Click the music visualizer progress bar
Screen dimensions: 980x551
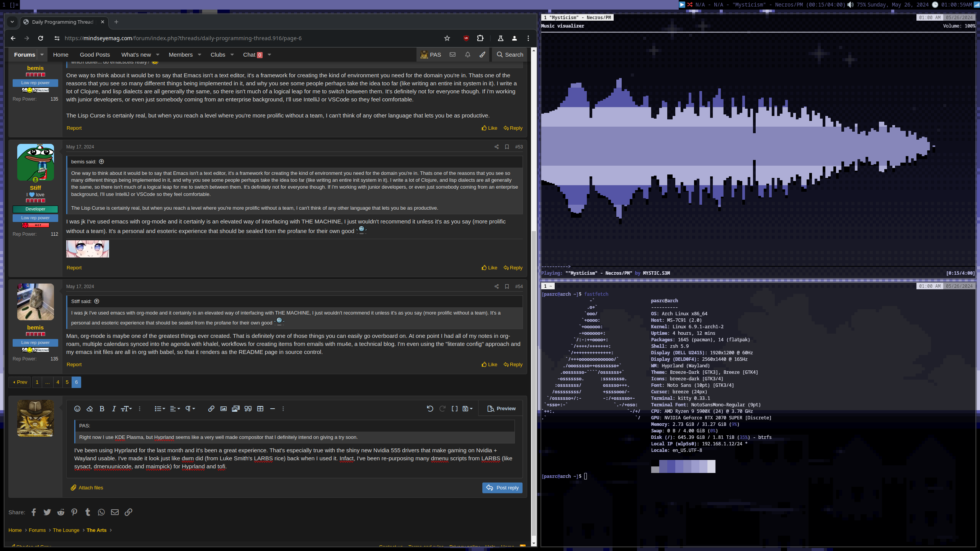[758, 267]
